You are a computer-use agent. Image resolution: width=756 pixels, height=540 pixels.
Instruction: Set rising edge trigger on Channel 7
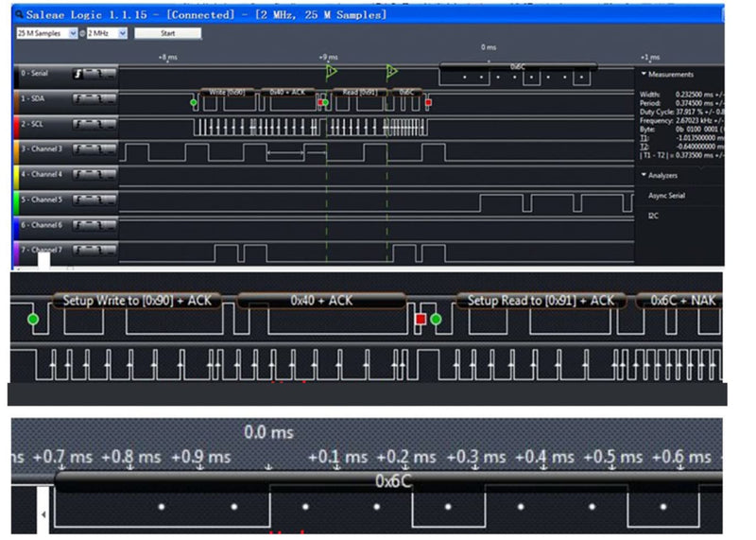tap(77, 251)
